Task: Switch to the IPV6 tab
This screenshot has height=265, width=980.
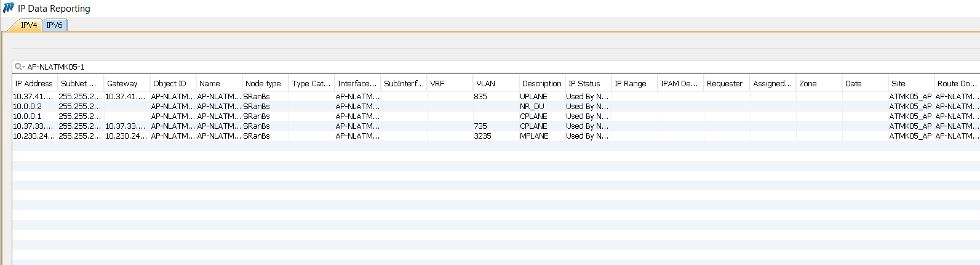Action: (54, 25)
